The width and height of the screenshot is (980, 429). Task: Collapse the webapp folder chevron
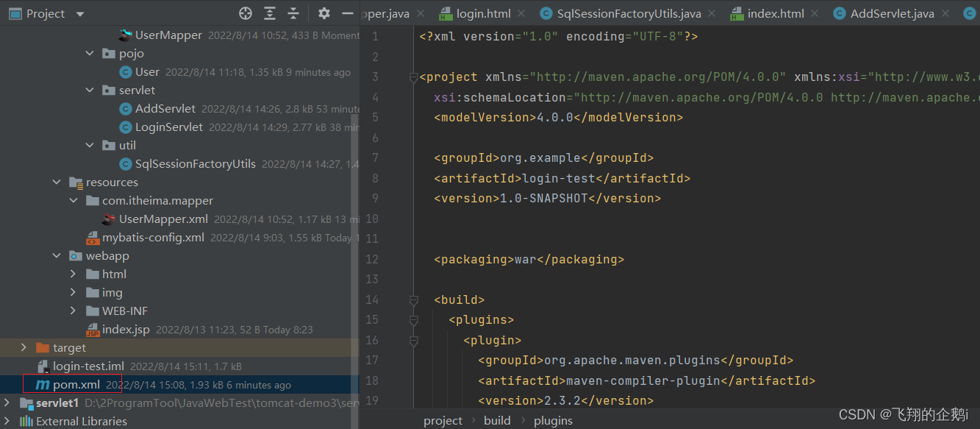(x=57, y=255)
